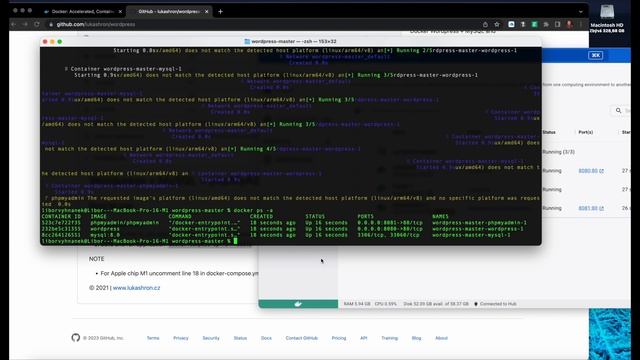Click the CPU usage status entry
The image size is (640, 360).
[x=385, y=304]
